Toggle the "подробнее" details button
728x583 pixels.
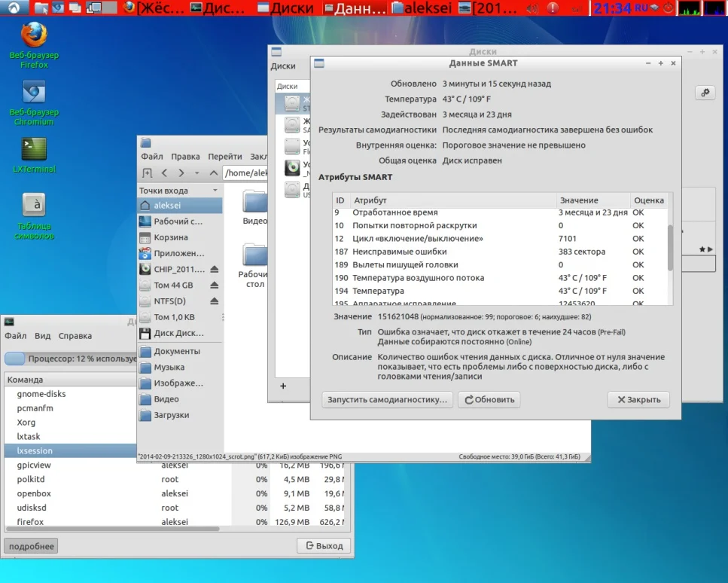[x=31, y=546]
